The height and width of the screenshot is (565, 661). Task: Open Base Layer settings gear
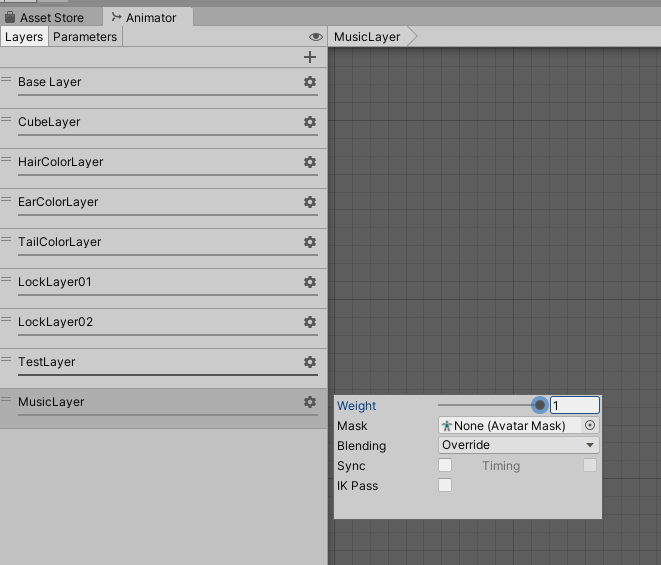click(310, 82)
